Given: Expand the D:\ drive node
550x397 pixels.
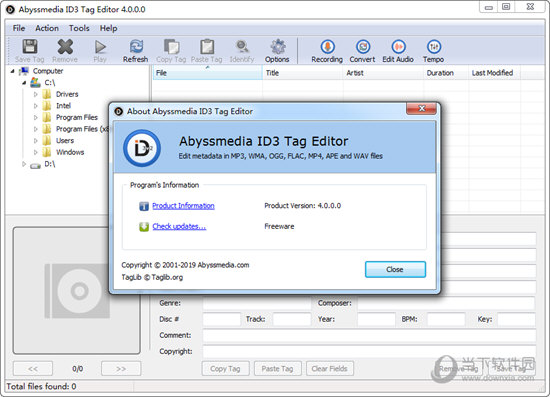Looking at the screenshot, I should click(x=24, y=164).
